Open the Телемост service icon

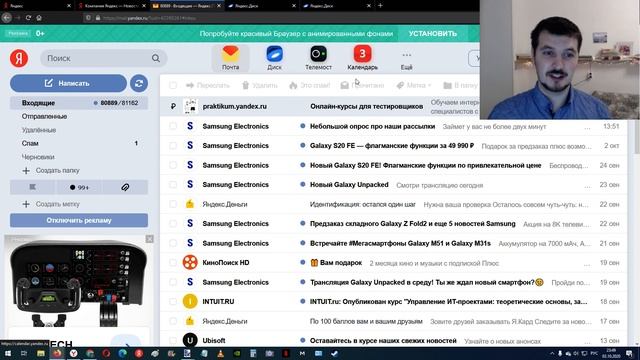(318, 58)
